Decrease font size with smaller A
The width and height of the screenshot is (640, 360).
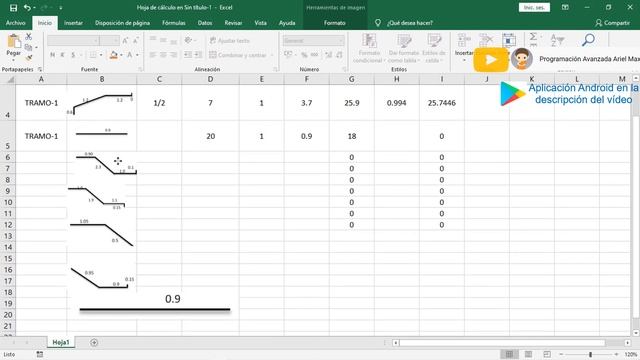tap(136, 40)
